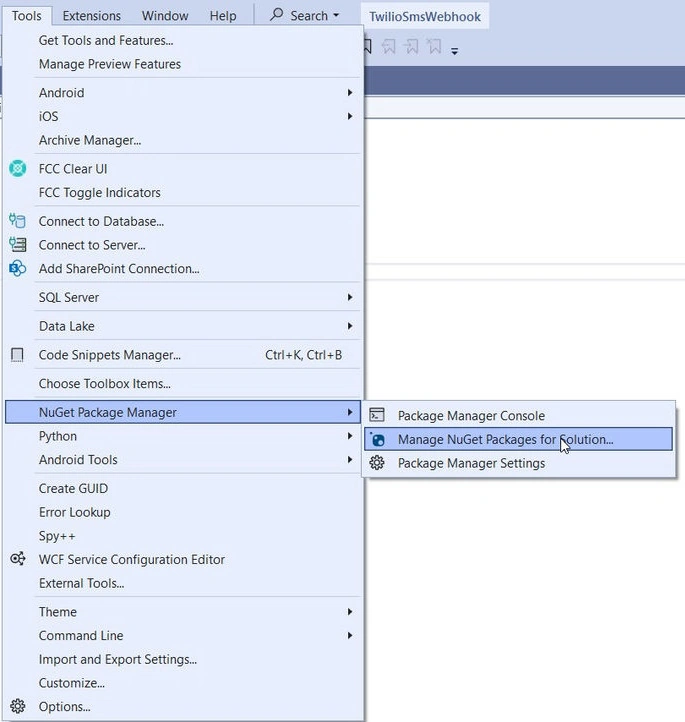685x722 pixels.
Task: Select Manage Preview Features
Action: click(x=182, y=64)
